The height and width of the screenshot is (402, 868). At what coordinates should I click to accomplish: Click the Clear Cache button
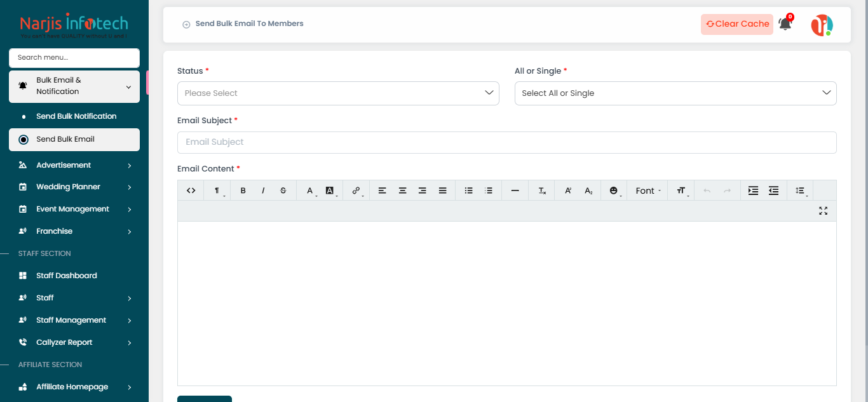click(x=737, y=24)
